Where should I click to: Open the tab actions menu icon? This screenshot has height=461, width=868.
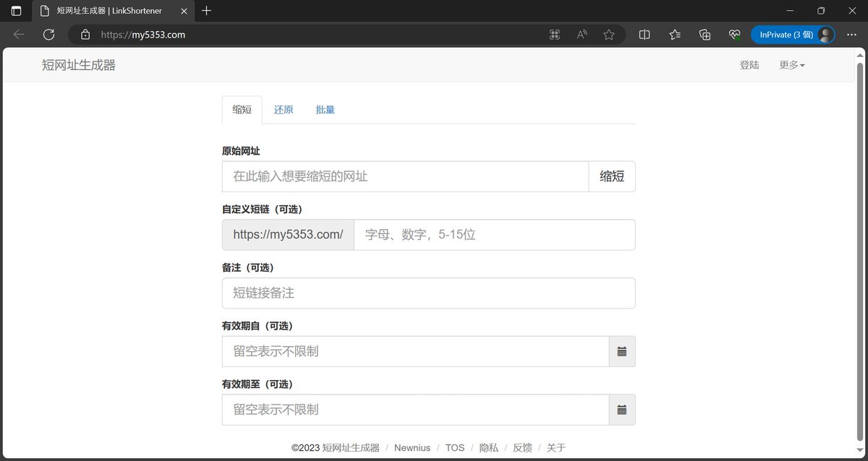[16, 11]
